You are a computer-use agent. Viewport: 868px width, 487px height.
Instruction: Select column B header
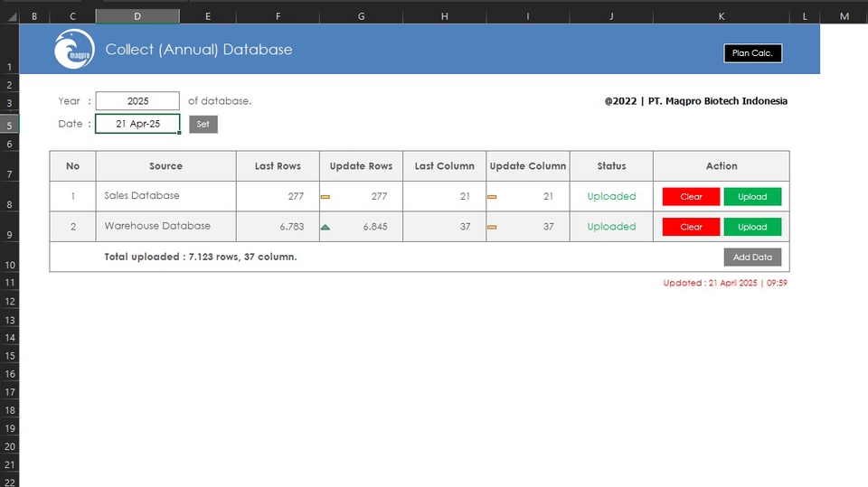coord(34,16)
